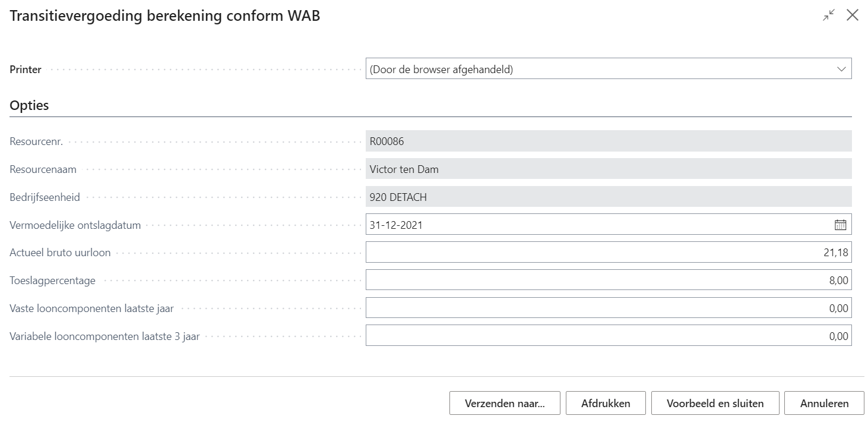Close the Transitievergoeding dialog
Viewport: 868px width, 422px height.
(x=853, y=16)
